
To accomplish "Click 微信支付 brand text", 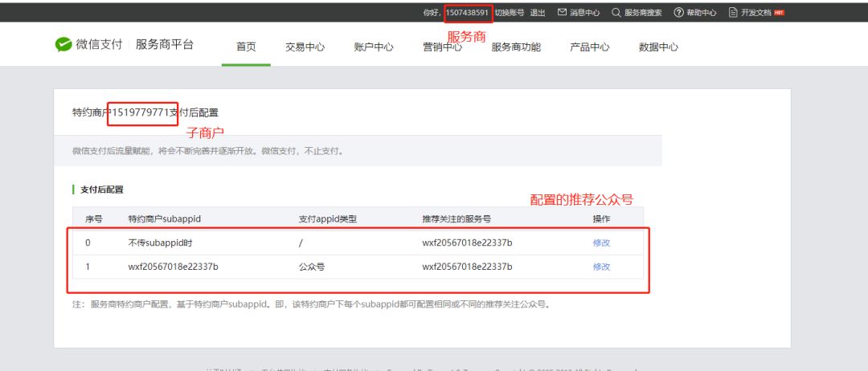I will 99,45.
